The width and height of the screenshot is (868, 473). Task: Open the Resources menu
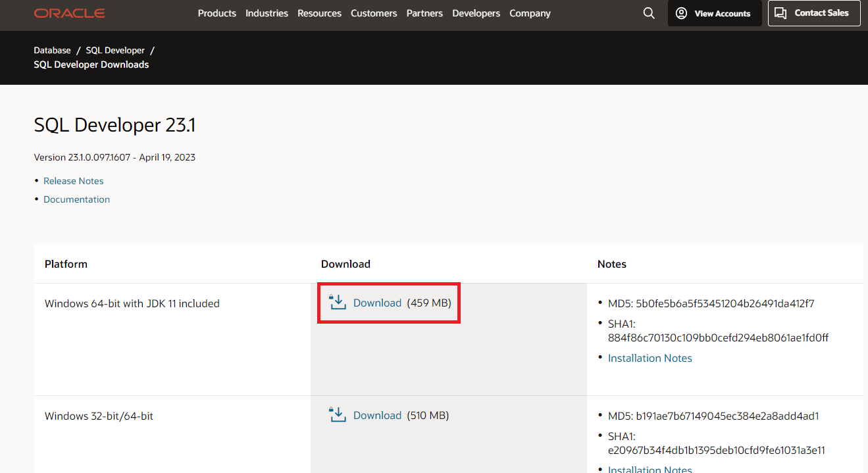point(319,12)
